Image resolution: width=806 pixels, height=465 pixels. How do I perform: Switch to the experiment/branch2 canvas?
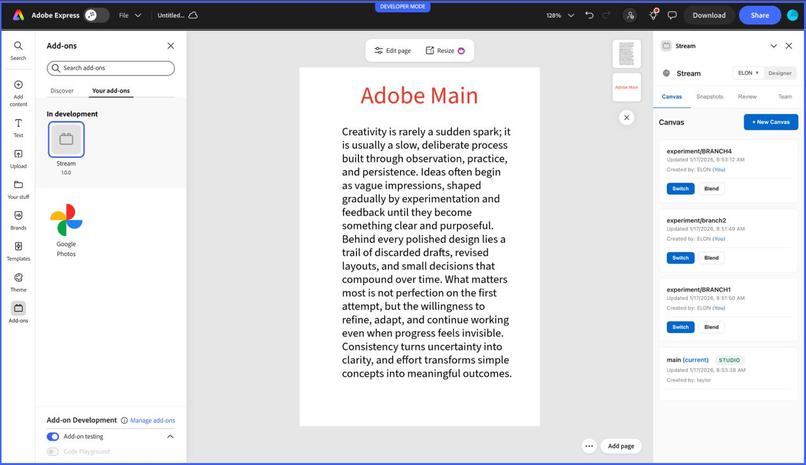click(x=680, y=258)
